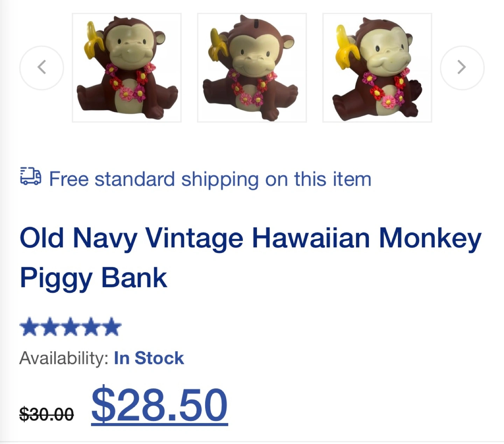Click the next image carousel arrow

[462, 68]
